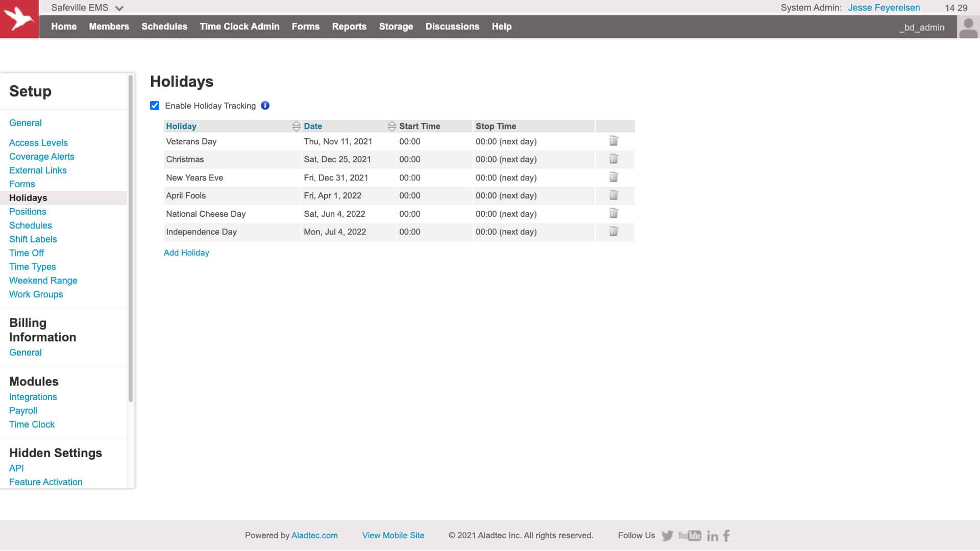
Task: Click the delete icon for New Years Eve
Action: (613, 177)
